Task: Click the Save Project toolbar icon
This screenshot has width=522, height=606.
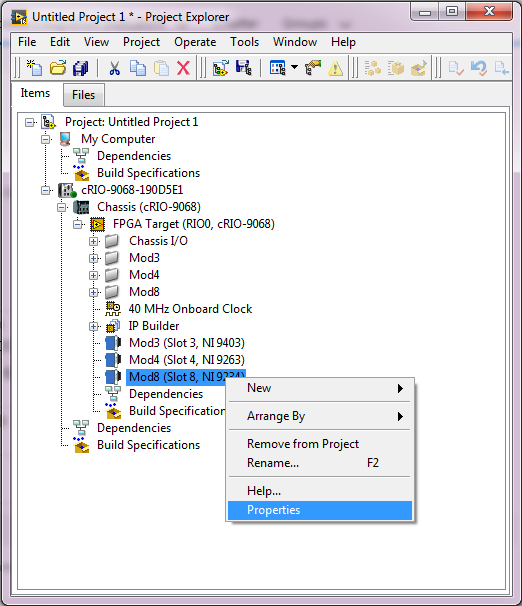Action: tap(244, 68)
